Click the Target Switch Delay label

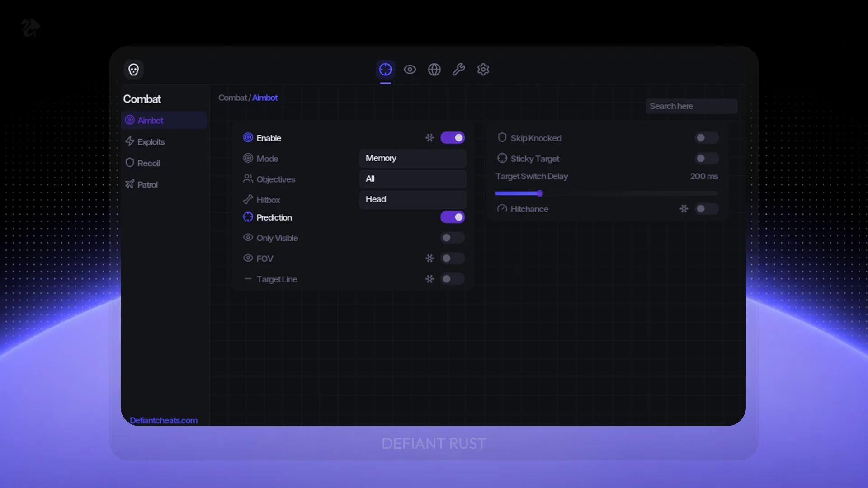point(532,176)
